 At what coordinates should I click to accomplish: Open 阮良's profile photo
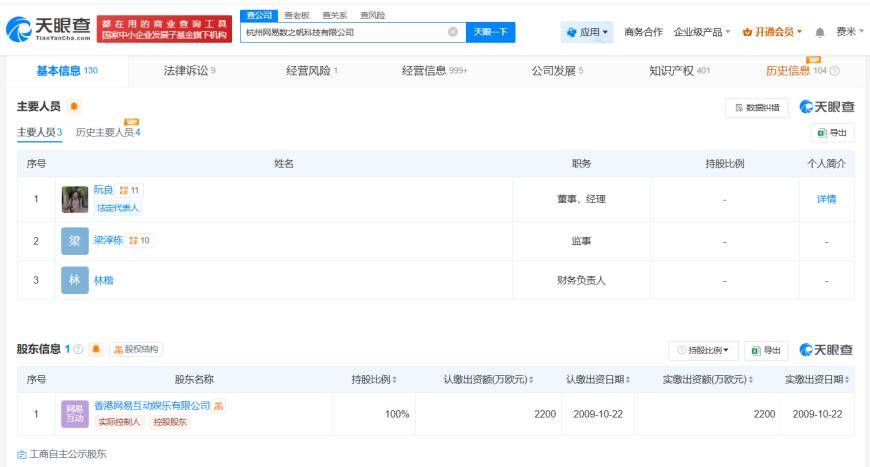click(75, 200)
